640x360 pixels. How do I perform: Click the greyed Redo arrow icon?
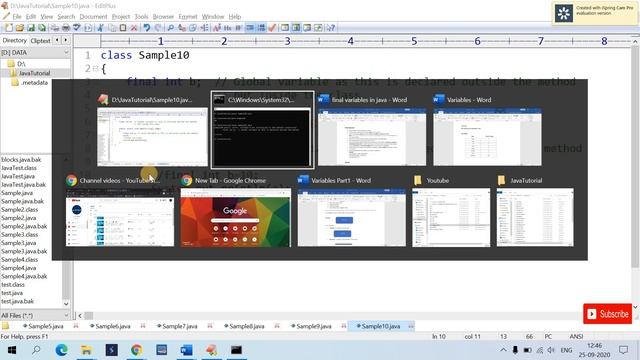[158, 28]
